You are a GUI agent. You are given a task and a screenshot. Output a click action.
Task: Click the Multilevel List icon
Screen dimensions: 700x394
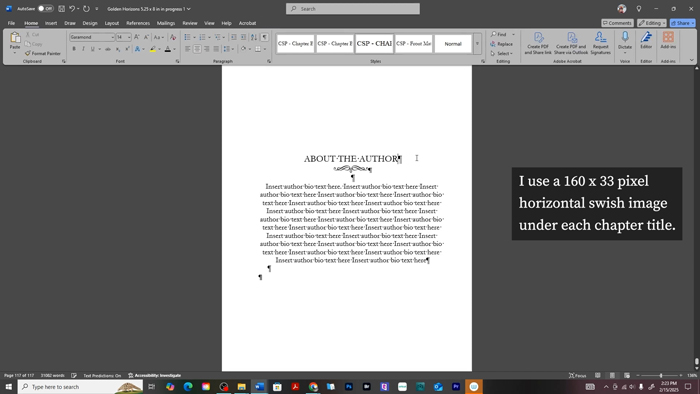(x=217, y=37)
